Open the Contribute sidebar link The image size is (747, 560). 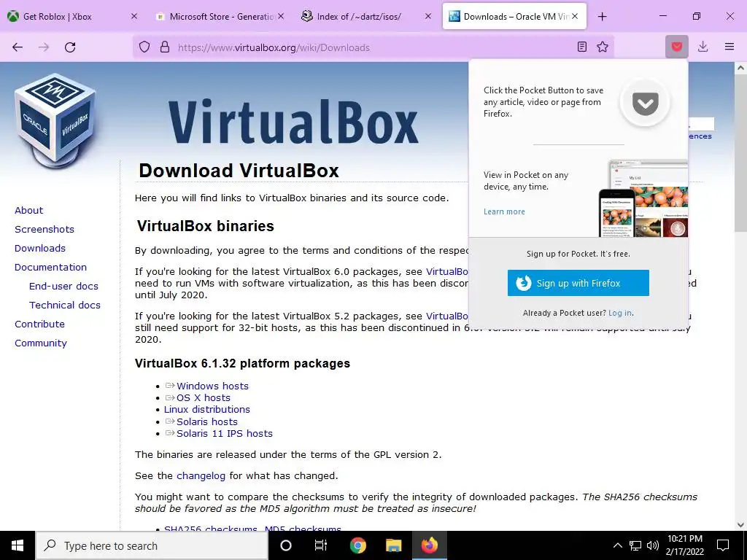39,324
